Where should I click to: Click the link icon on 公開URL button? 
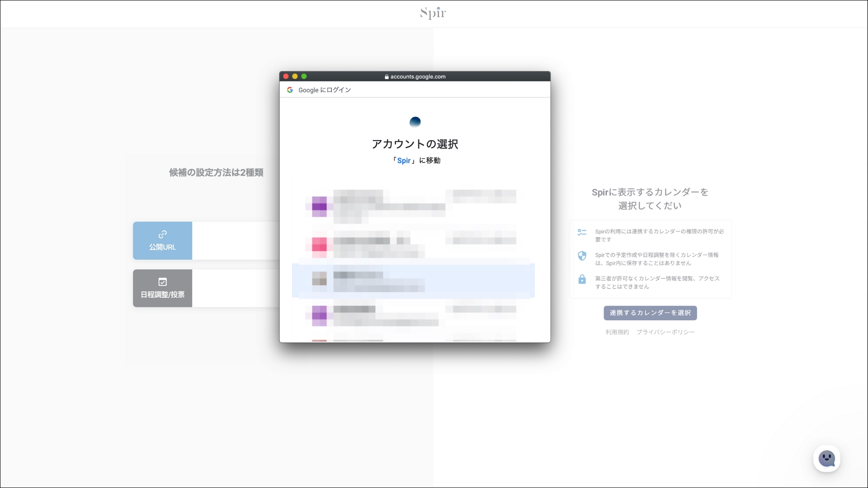162,235
